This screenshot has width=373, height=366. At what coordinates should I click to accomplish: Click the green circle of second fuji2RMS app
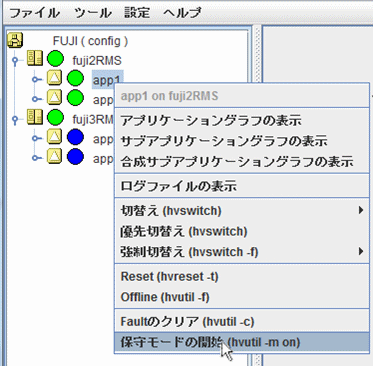pyautogui.click(x=75, y=98)
